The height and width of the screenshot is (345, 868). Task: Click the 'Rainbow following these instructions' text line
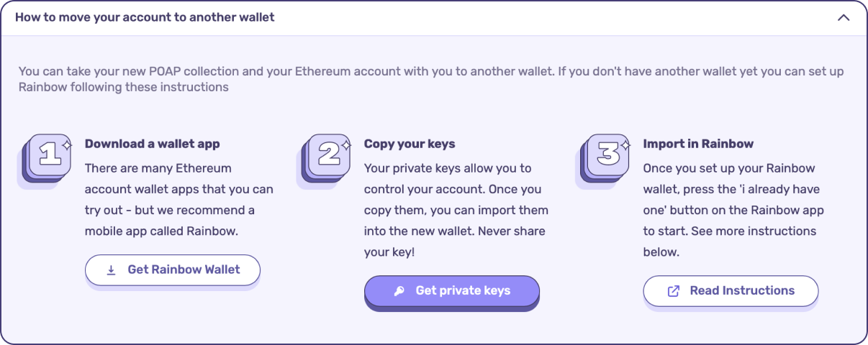[124, 88]
